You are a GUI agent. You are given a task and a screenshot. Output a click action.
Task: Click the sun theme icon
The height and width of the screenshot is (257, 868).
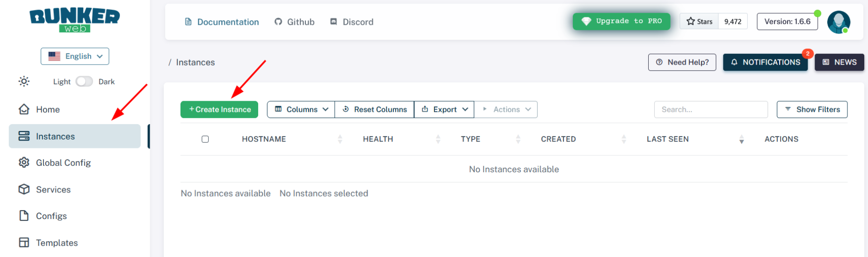(x=24, y=81)
